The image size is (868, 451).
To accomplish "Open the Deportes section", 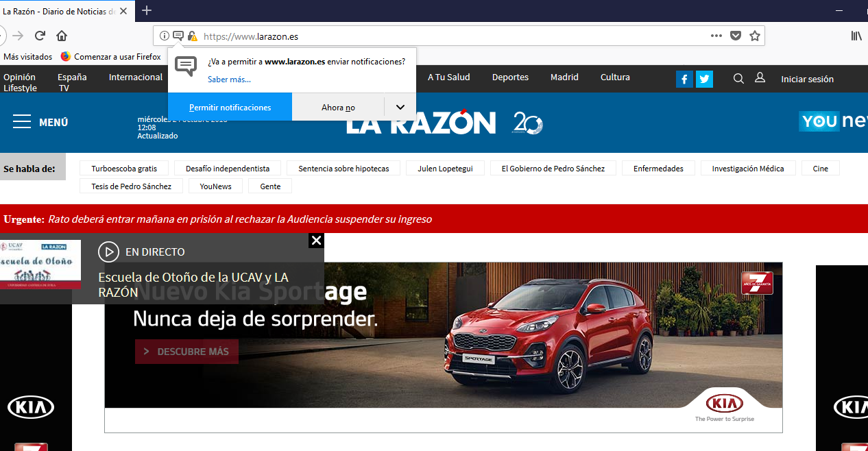I will [510, 77].
